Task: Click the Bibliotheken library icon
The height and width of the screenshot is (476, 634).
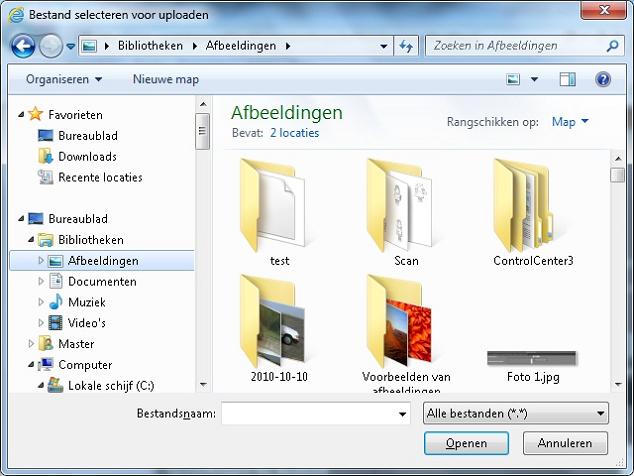Action: [45, 240]
